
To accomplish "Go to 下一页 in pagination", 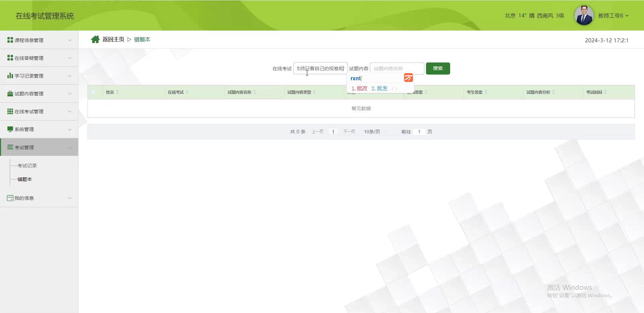I will click(x=349, y=132).
